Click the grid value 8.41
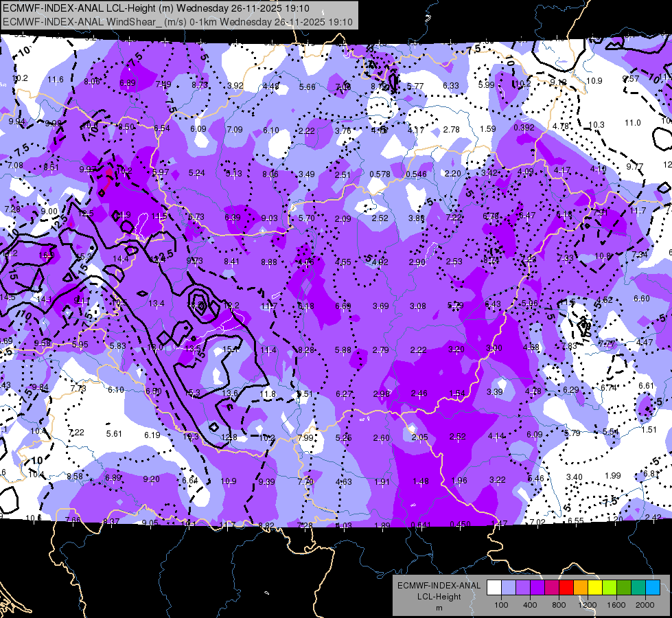This screenshot has height=618, width=672. (232, 261)
